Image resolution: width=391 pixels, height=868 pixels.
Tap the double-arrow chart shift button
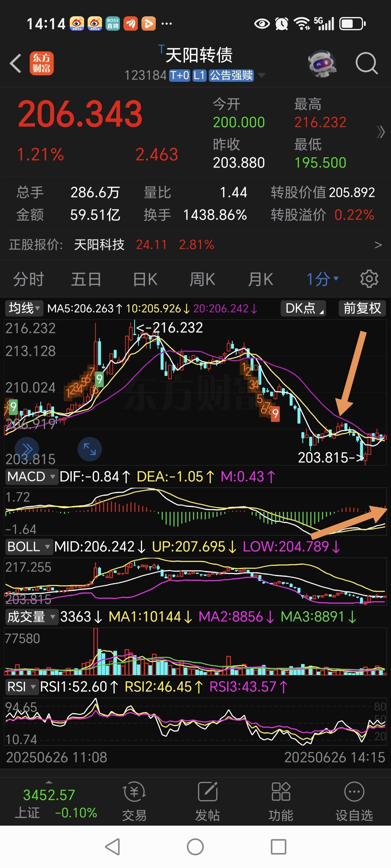[x=27, y=449]
